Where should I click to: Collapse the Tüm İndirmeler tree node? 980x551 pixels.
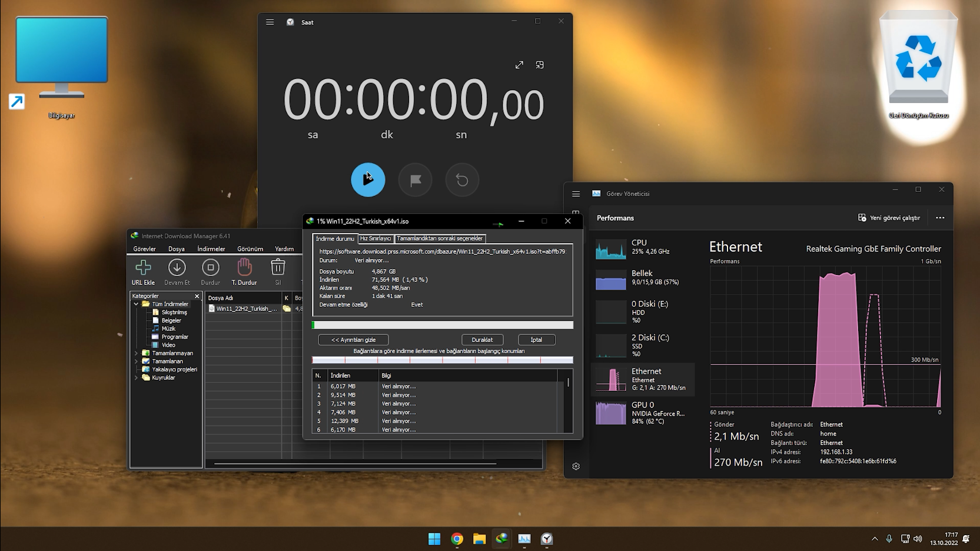tap(137, 304)
